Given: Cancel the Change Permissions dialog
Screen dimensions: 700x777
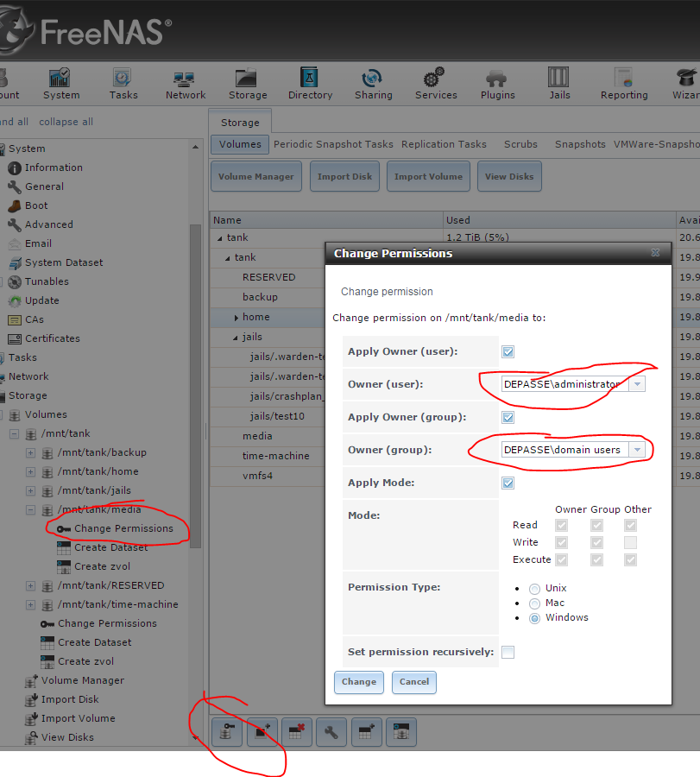Looking at the screenshot, I should tap(414, 682).
